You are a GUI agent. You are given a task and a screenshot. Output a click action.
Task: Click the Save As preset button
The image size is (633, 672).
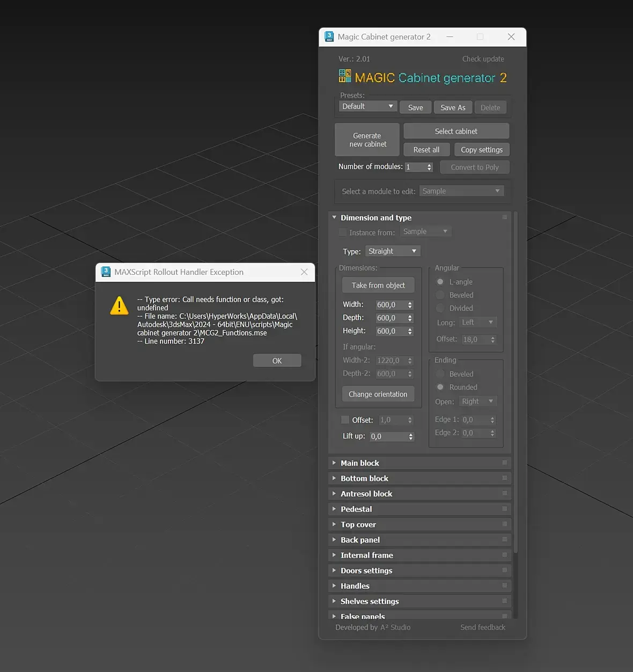tap(453, 107)
